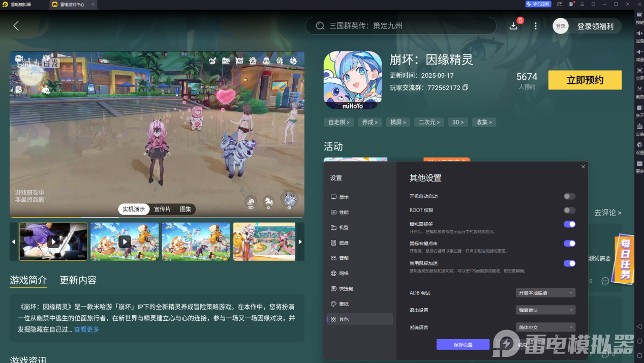
Task: Select 快捷键 in settings sidebar
Action: [x=360, y=289]
